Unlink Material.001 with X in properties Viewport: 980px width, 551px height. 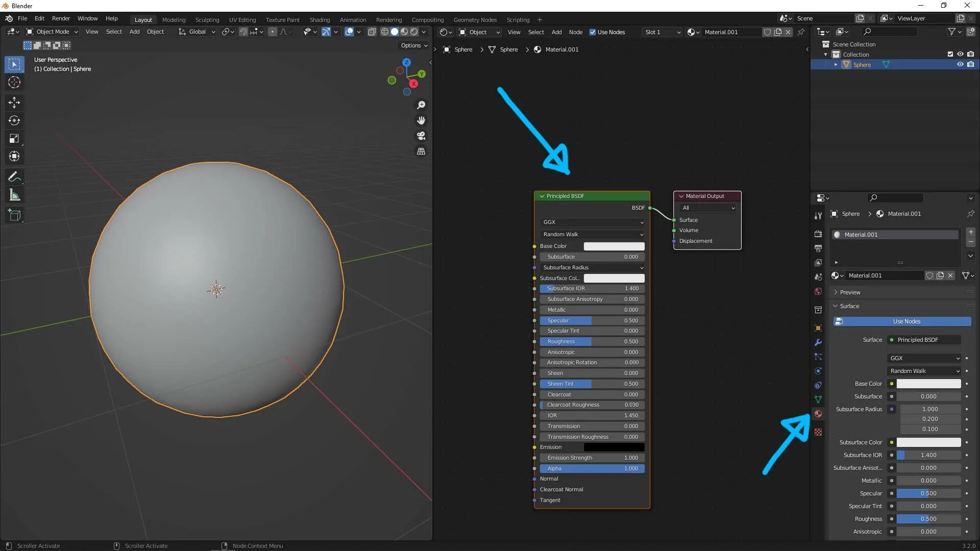[x=950, y=275]
